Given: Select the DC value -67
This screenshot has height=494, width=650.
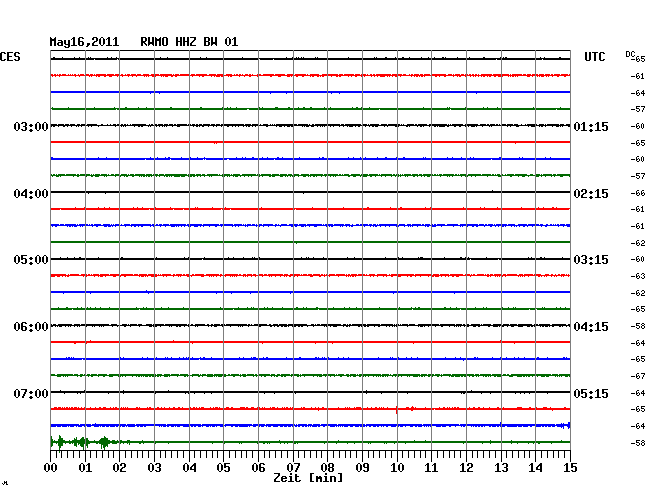Looking at the screenshot, I should click(x=638, y=376).
